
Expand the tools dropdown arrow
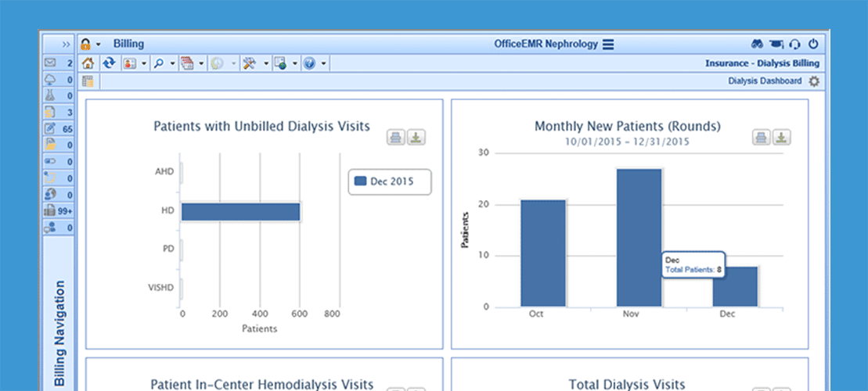(x=265, y=64)
